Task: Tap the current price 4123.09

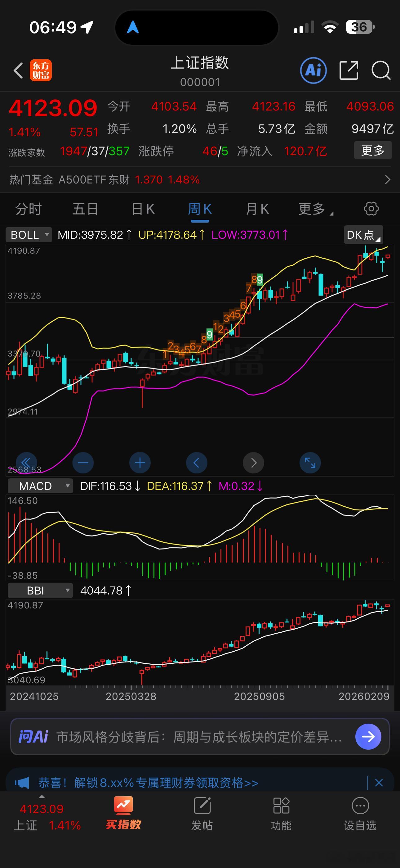Action: (x=53, y=108)
